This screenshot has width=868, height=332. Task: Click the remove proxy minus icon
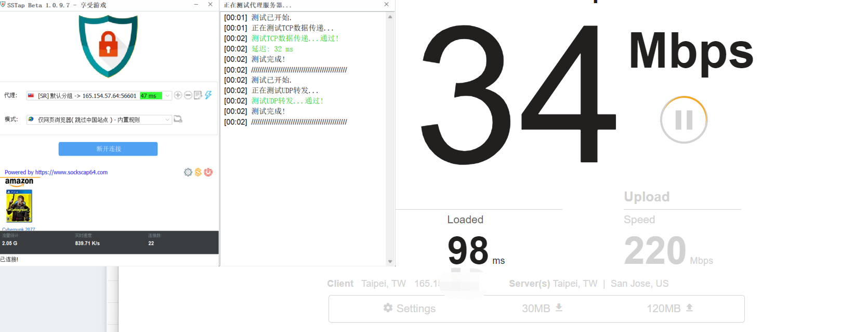[x=188, y=95]
